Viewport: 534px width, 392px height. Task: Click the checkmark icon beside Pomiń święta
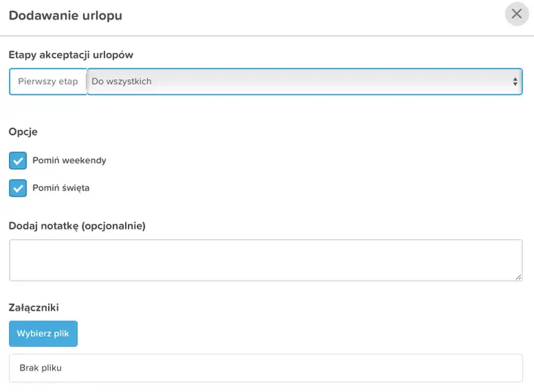18,188
